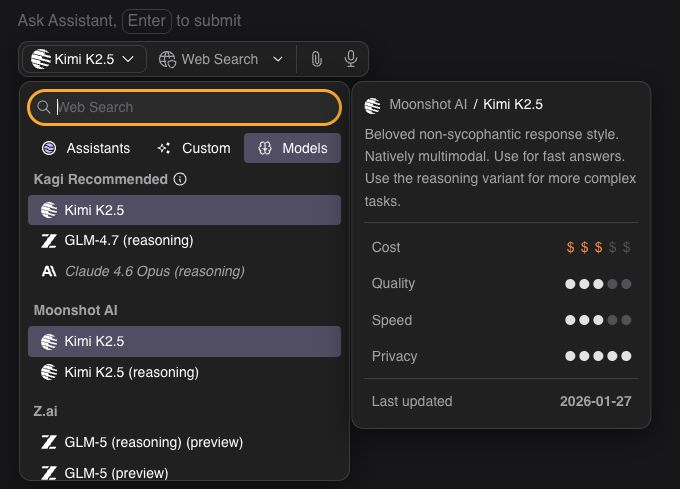The width and height of the screenshot is (680, 489).
Task: Click the Quality dots rating
Action: pos(598,284)
